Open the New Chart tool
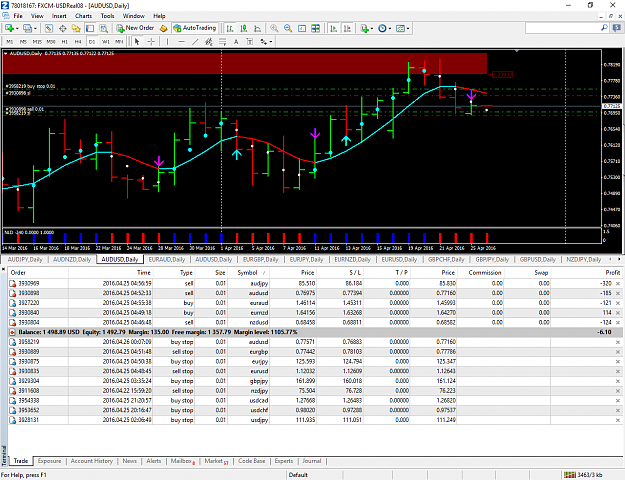The height and width of the screenshot is (480, 625). tap(10, 28)
